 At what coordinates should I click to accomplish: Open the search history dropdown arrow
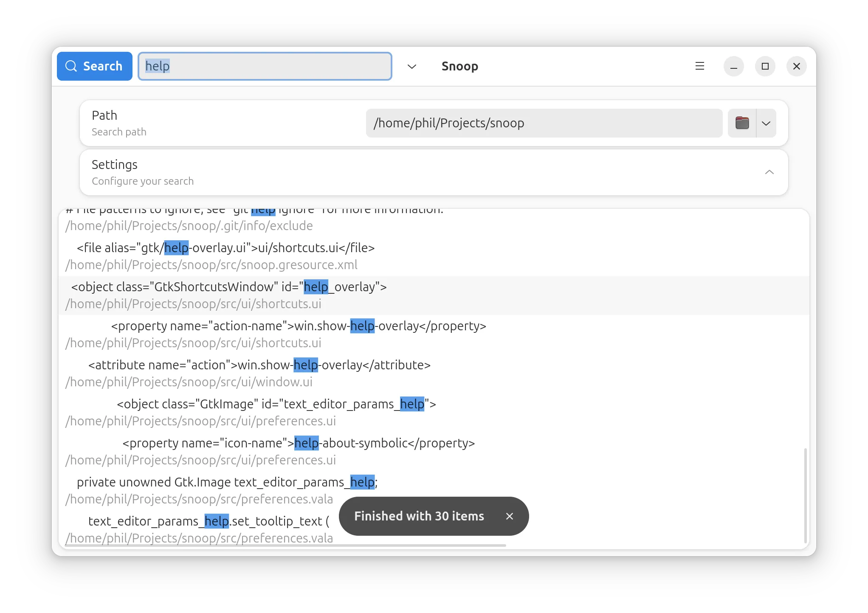[411, 66]
